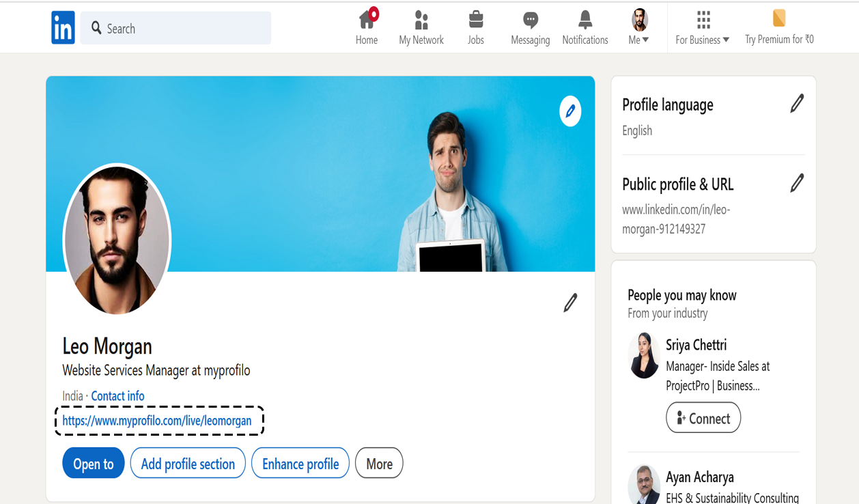Viewport: 859px width, 504px height.
Task: Open the Notifications bell icon
Action: pos(585,19)
